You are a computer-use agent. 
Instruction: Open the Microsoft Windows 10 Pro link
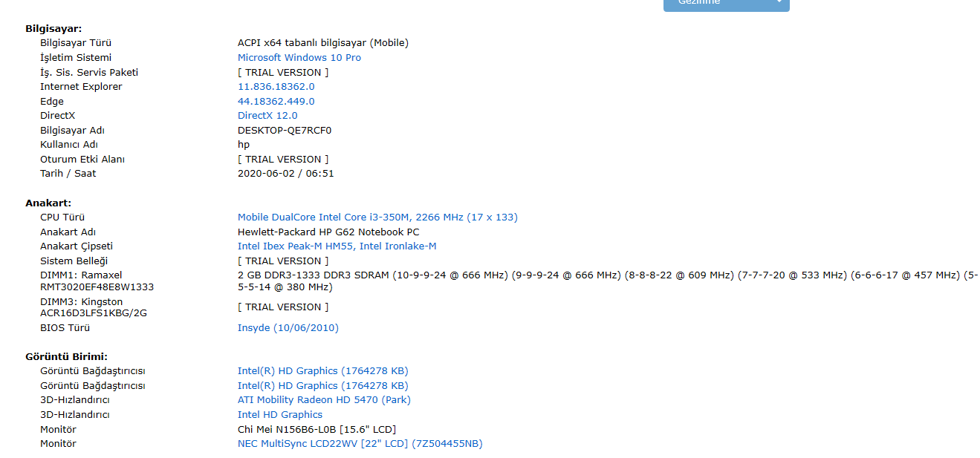click(x=299, y=57)
